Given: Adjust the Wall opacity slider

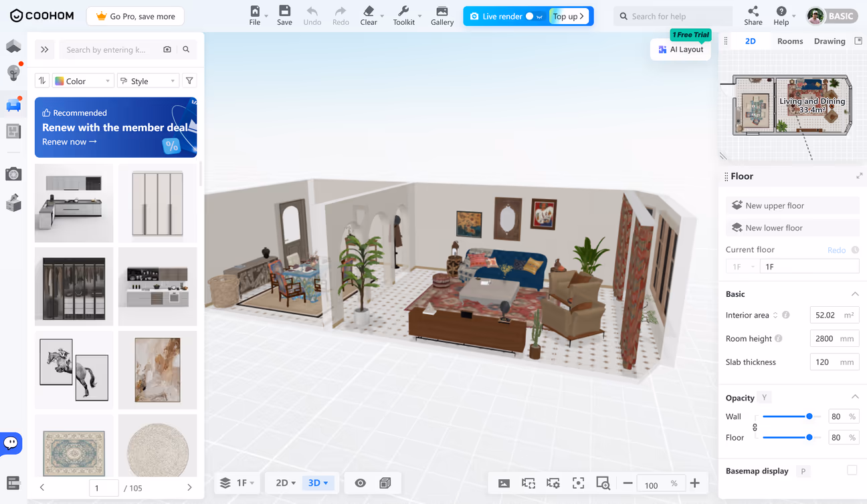Looking at the screenshot, I should coord(809,416).
